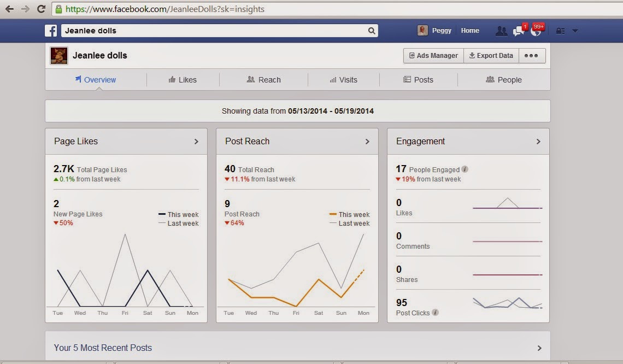Switch to the Reach tab
Screen dimensions: 623x364
[265, 79]
